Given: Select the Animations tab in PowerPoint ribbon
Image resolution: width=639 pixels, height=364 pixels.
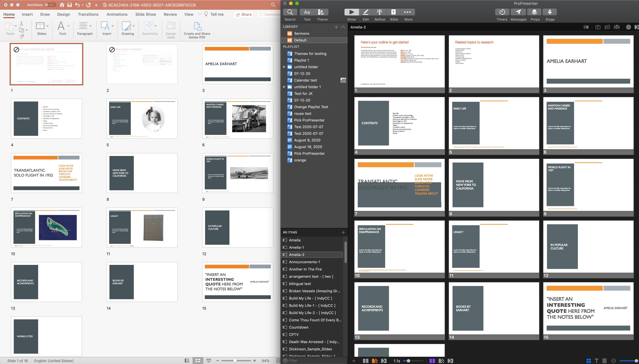Looking at the screenshot, I should (x=116, y=15).
